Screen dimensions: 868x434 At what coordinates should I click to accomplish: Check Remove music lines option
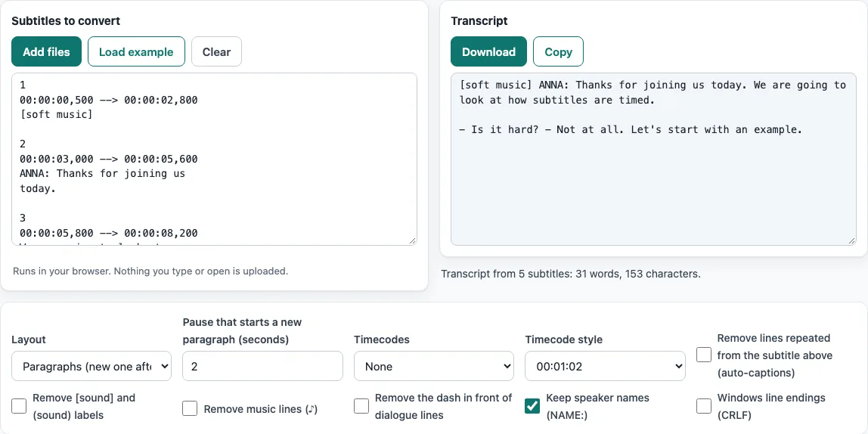coord(190,408)
